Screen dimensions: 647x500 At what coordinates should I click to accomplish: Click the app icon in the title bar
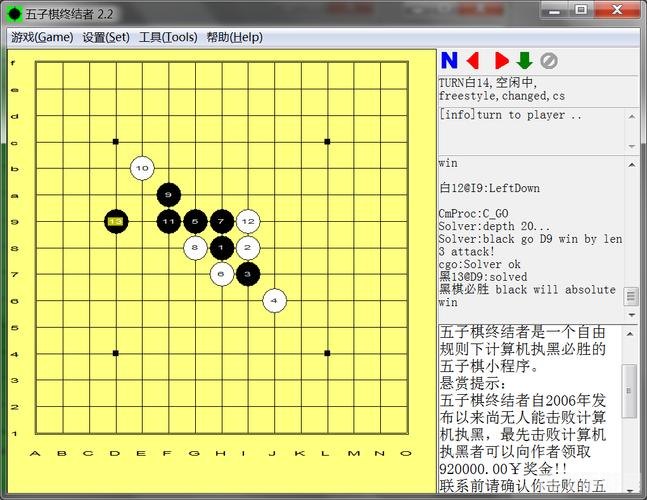point(14,14)
